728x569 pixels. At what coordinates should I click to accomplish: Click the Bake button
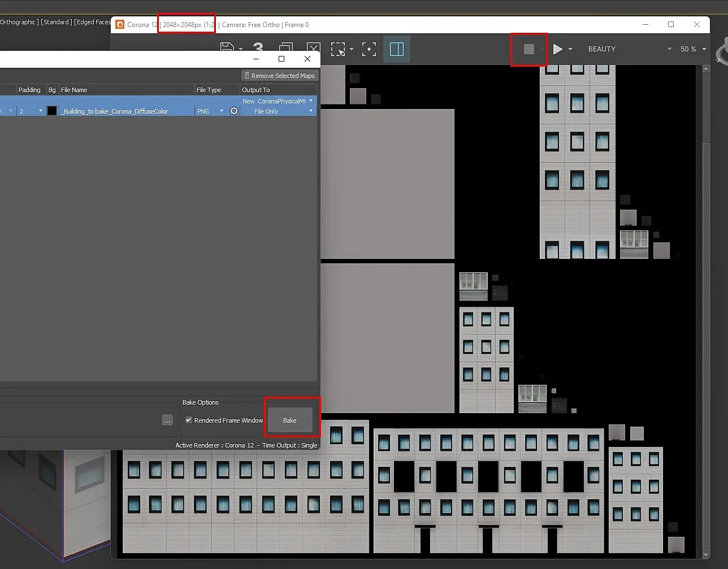[290, 420]
